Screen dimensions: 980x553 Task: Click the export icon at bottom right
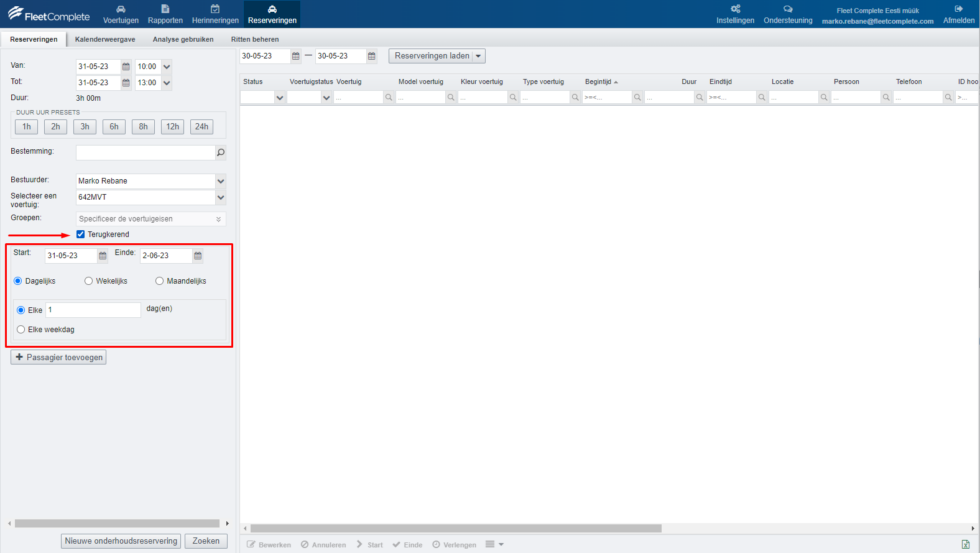click(x=965, y=544)
